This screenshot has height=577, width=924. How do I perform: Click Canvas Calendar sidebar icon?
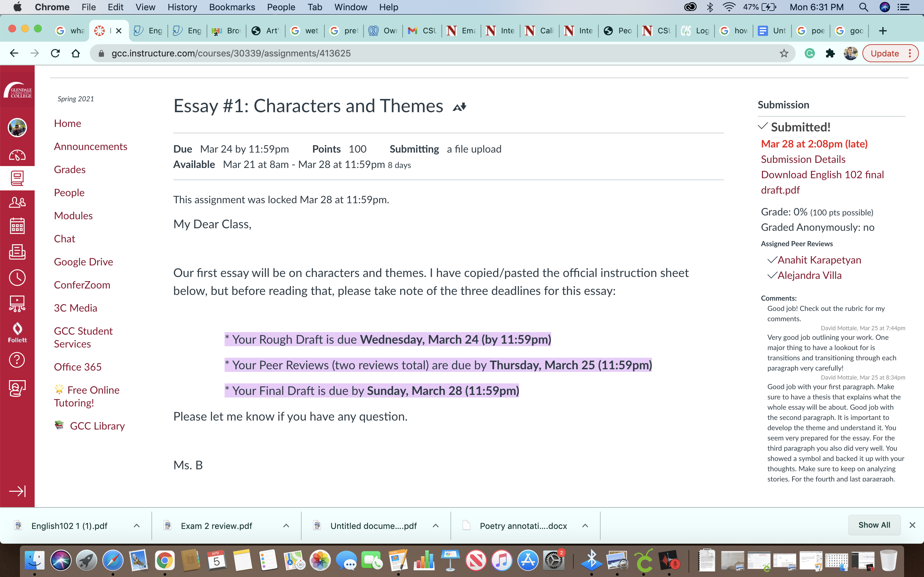[17, 226]
